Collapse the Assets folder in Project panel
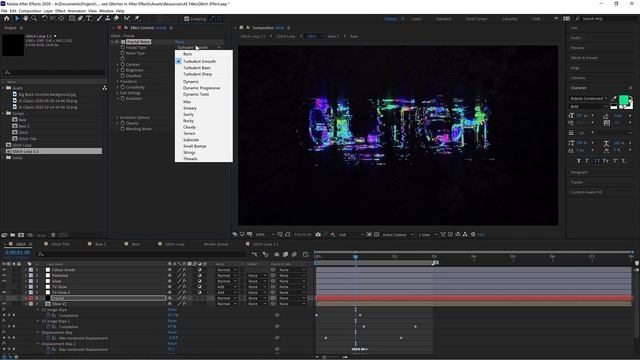 pyautogui.click(x=3, y=88)
